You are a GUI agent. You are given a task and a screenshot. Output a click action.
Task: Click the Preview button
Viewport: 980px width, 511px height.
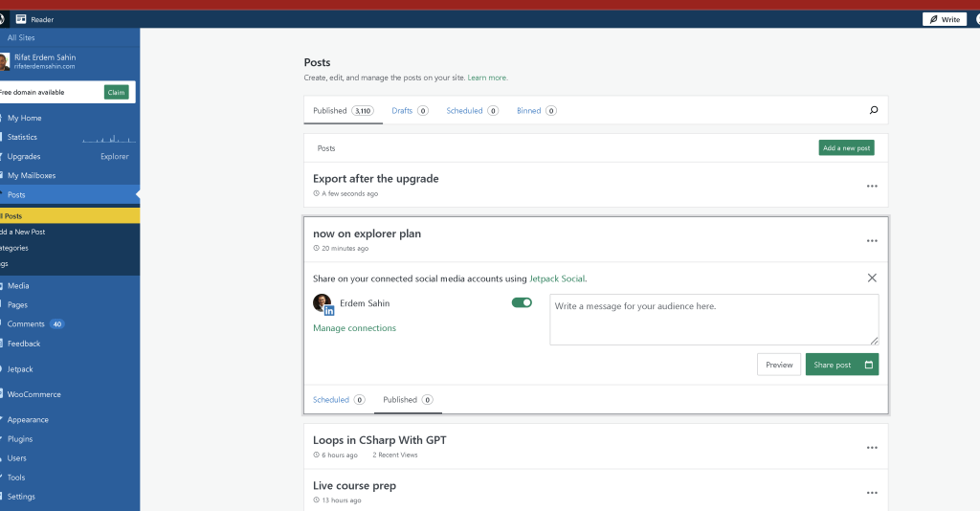tap(779, 365)
